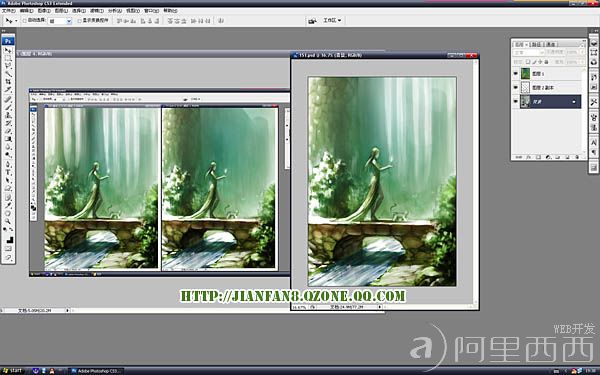Enable the 自动选择 auto-select checkbox
Screen dimensions: 600x375
pos(24,21)
